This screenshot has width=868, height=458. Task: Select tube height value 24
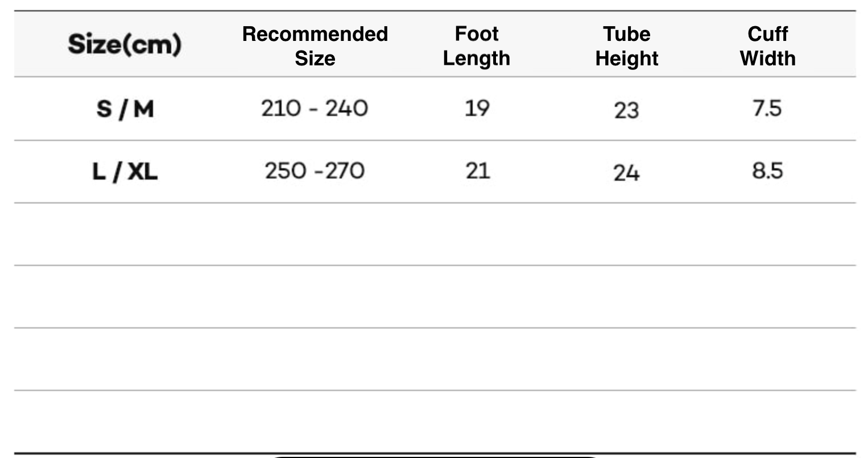click(x=626, y=173)
